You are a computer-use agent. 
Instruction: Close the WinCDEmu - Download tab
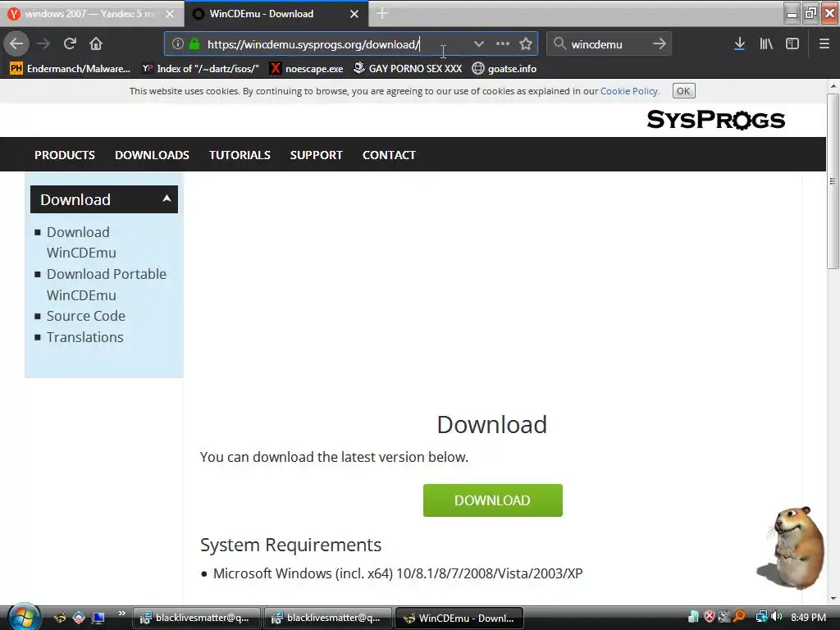tap(354, 14)
